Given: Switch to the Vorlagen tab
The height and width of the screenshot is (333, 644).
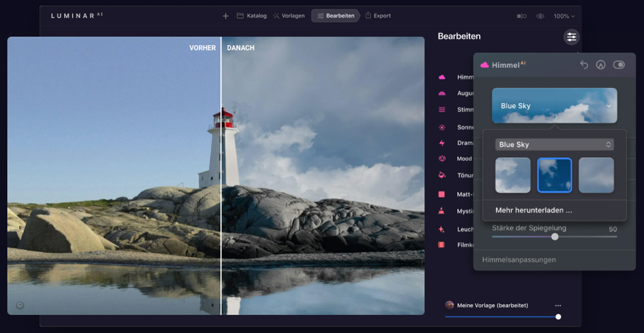Looking at the screenshot, I should pos(289,16).
